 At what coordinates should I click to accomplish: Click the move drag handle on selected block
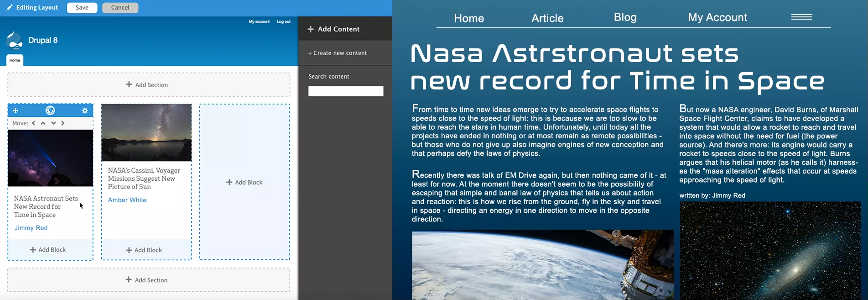pyautogui.click(x=16, y=111)
